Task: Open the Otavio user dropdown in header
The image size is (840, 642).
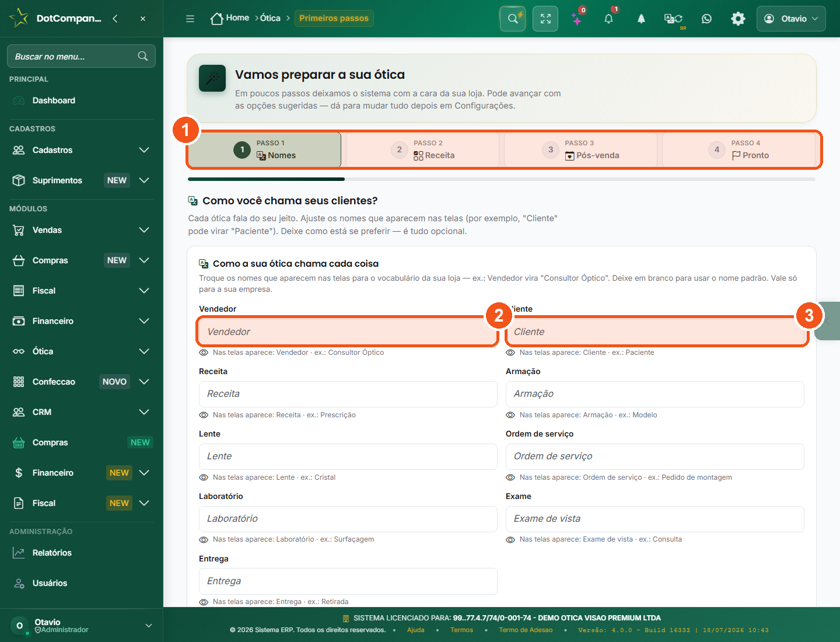Action: (x=791, y=19)
